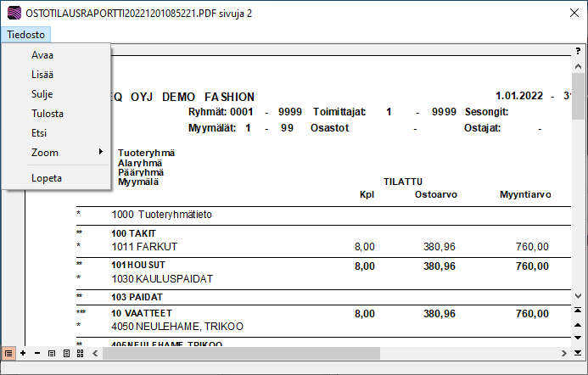This screenshot has width=588, height=375.
Task: Select the fit page width view icon
Action: pos(52,352)
